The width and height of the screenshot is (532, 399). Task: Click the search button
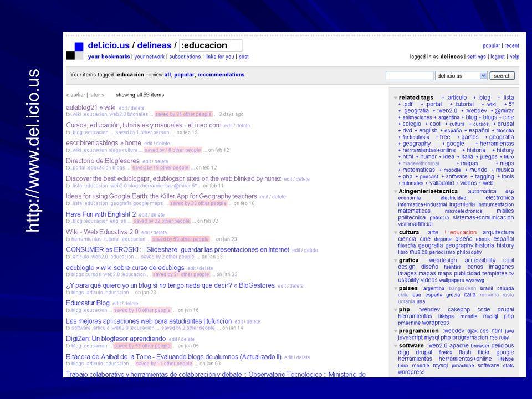[502, 76]
